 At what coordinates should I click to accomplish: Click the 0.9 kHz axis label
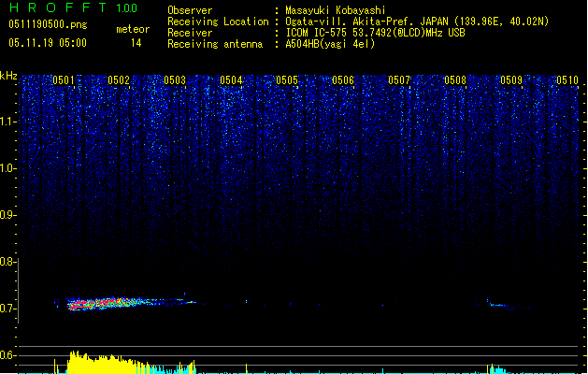pyautogui.click(x=8, y=215)
